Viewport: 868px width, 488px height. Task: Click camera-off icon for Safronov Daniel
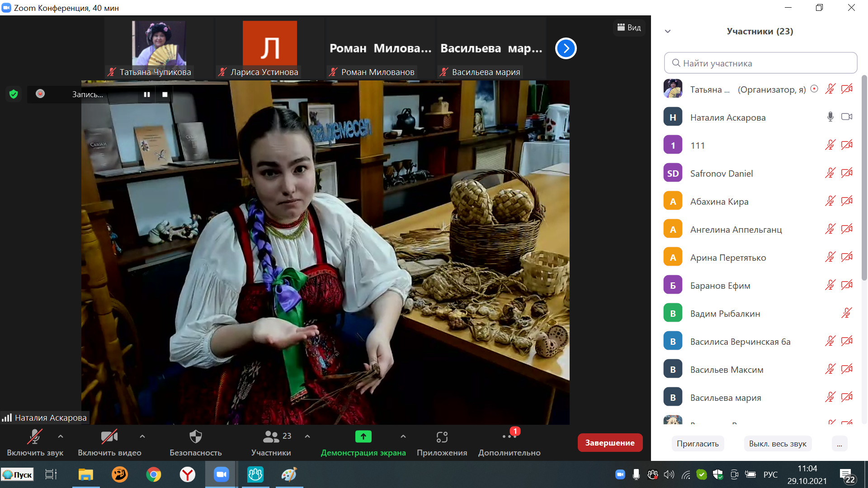(847, 173)
